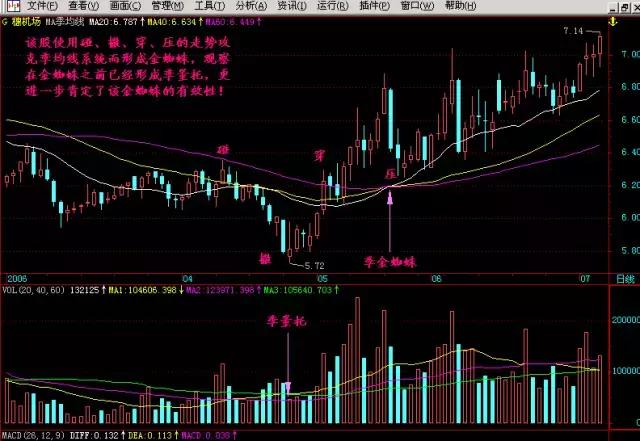Open the 管理(M) menu

point(167,6)
